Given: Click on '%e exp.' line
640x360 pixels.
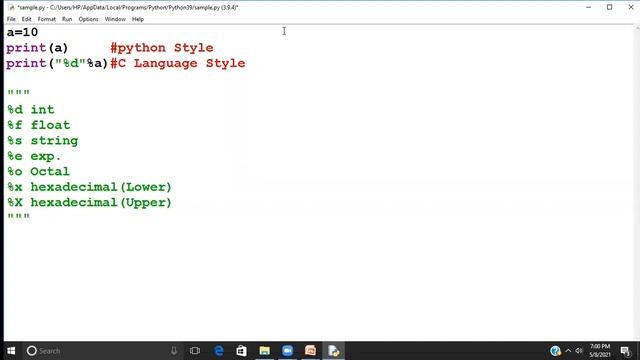Looking at the screenshot, I should (34, 156).
